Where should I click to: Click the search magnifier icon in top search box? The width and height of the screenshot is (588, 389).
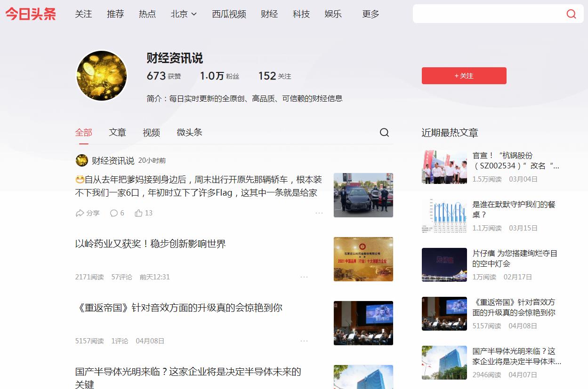click(x=571, y=14)
